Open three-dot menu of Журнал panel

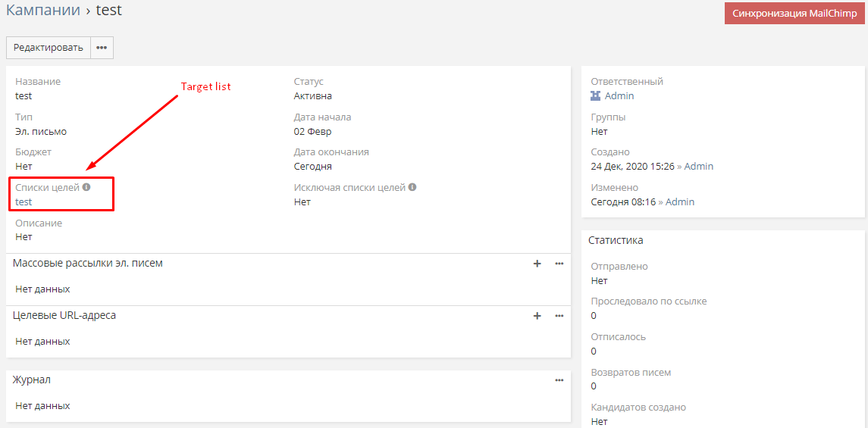559,380
